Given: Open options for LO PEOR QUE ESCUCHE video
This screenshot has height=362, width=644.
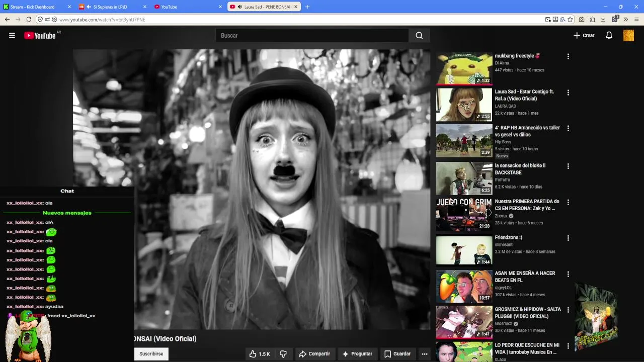Looking at the screenshot, I should click(568, 346).
